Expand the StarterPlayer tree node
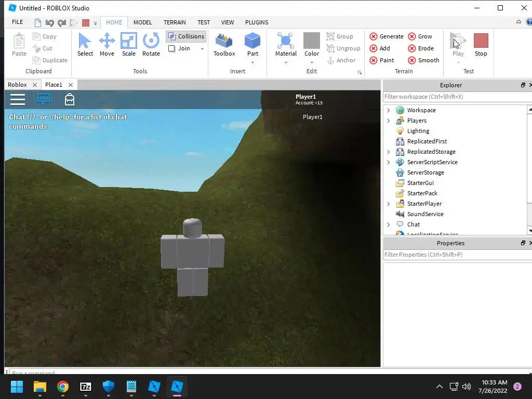This screenshot has height=399, width=532. [x=389, y=204]
